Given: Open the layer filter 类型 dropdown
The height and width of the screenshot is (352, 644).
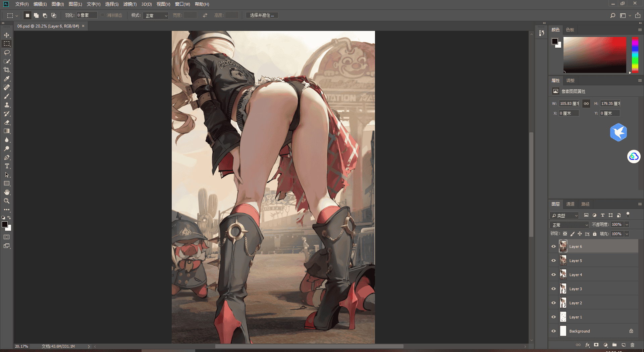Looking at the screenshot, I should point(565,215).
